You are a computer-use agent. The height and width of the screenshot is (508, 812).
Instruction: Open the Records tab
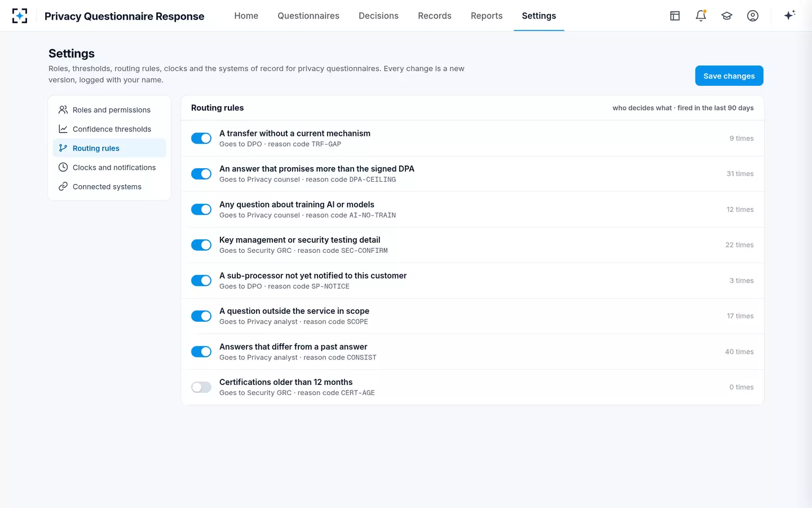435,16
